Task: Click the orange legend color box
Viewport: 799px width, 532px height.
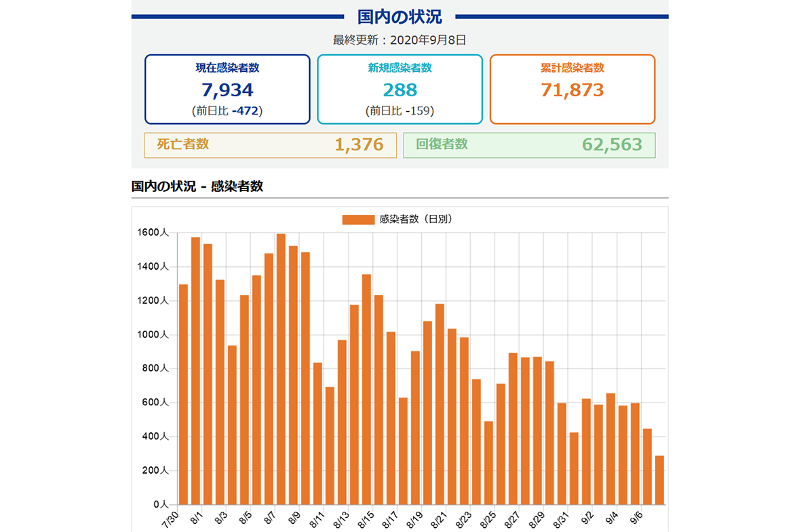Action: point(358,220)
